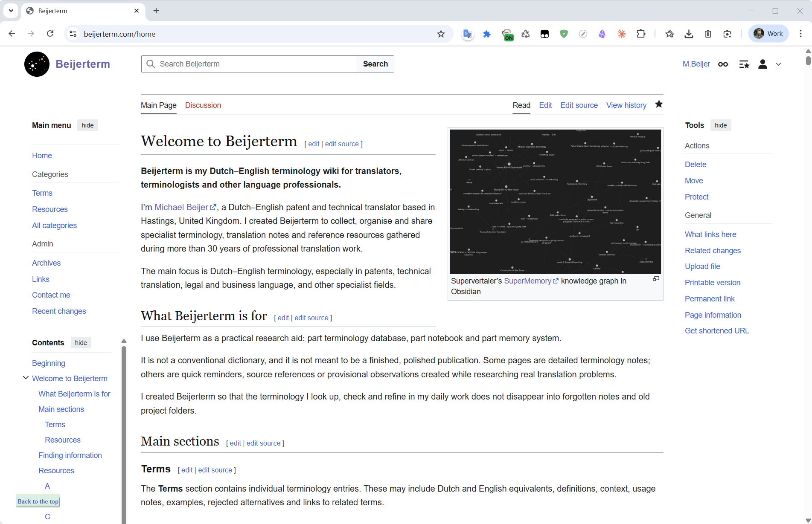Open the user account icon
This screenshot has height=524, width=812.
[x=763, y=64]
